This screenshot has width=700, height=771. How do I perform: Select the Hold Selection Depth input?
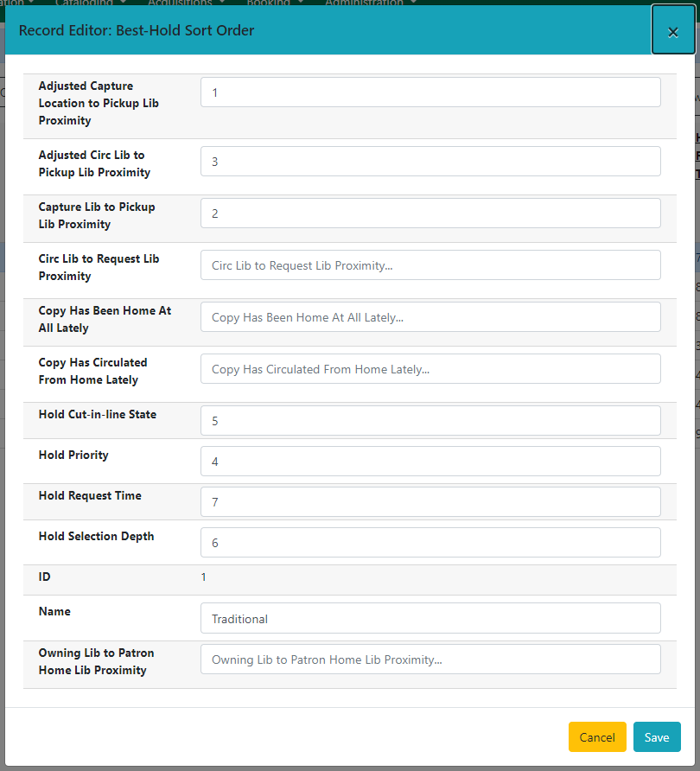click(430, 542)
